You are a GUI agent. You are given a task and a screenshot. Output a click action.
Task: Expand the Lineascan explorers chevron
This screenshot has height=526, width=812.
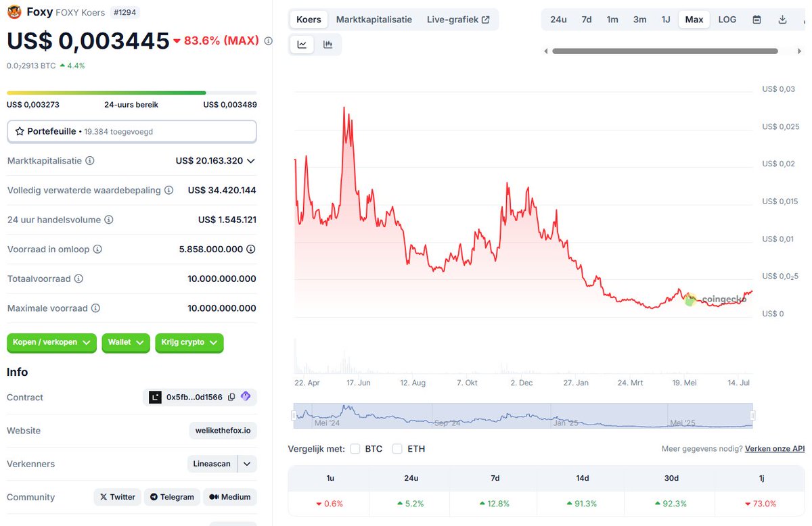(x=247, y=464)
